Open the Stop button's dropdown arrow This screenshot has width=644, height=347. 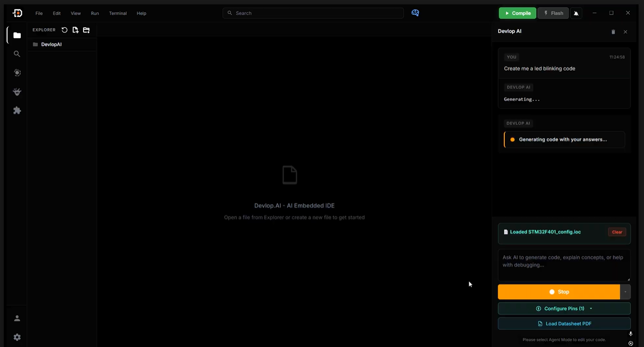tap(625, 291)
